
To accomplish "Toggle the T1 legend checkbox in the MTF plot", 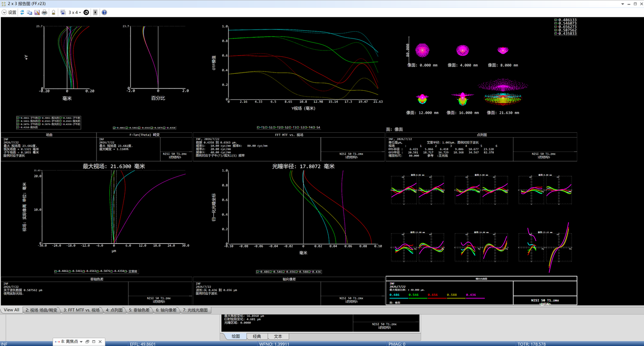I will click(258, 127).
